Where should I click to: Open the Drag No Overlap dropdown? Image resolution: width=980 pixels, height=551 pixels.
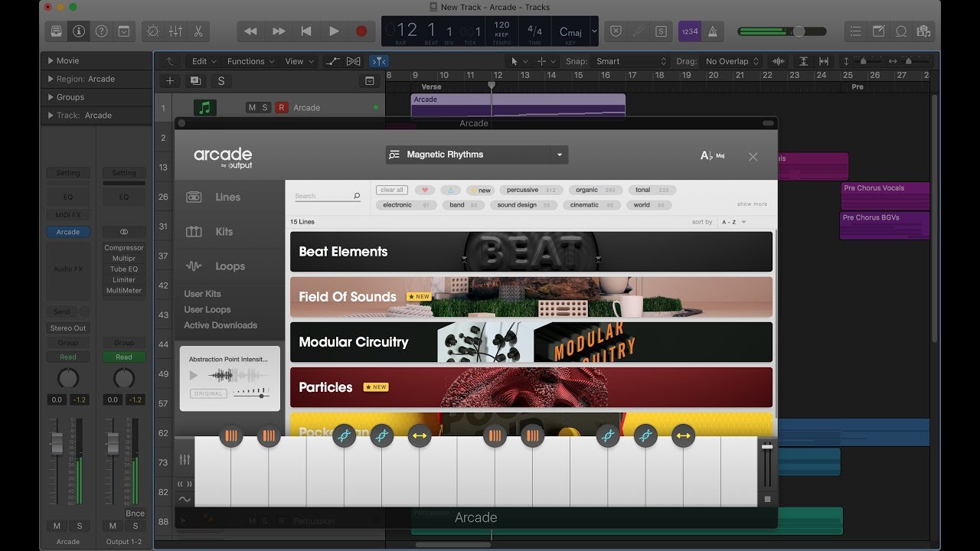[732, 61]
